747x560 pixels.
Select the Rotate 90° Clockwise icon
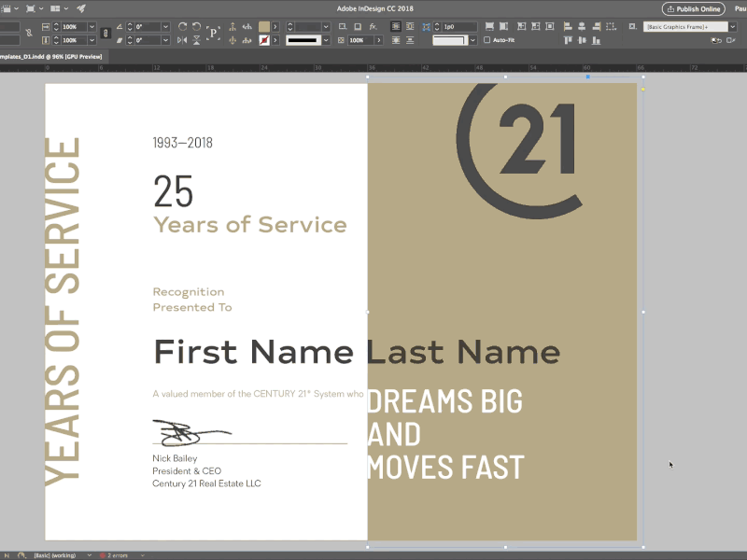[183, 26]
